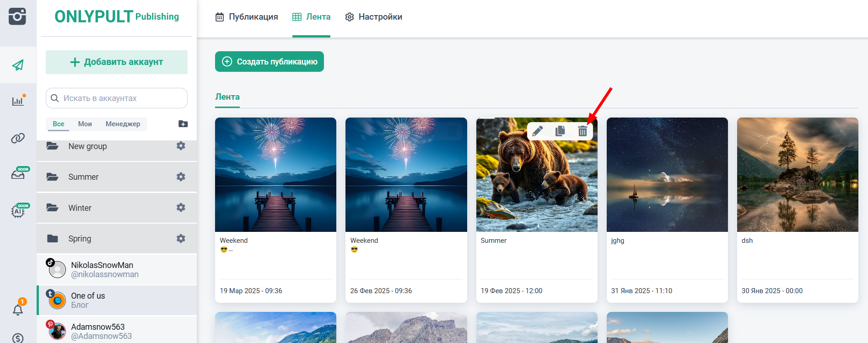The width and height of the screenshot is (868, 343).
Task: Expand the Spring folder group
Action: click(x=80, y=239)
